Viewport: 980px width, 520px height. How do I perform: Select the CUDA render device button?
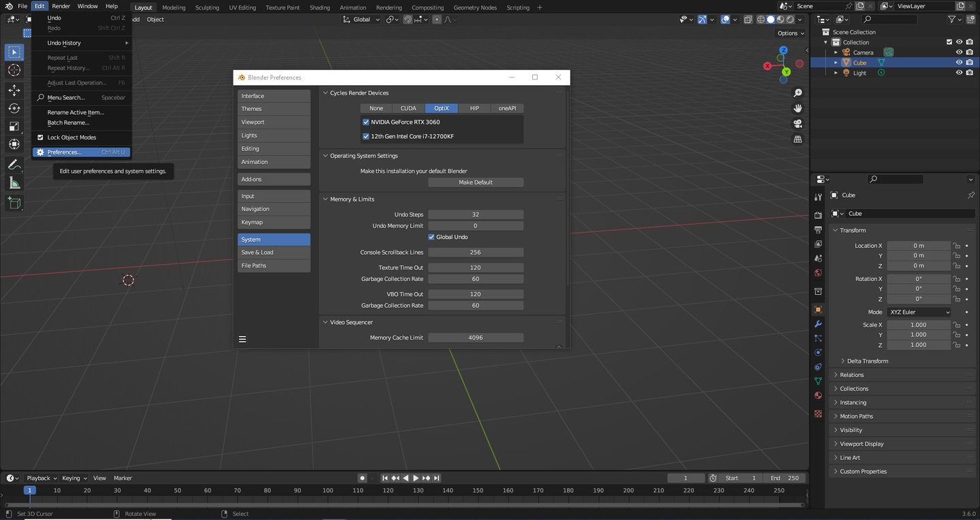pyautogui.click(x=408, y=108)
